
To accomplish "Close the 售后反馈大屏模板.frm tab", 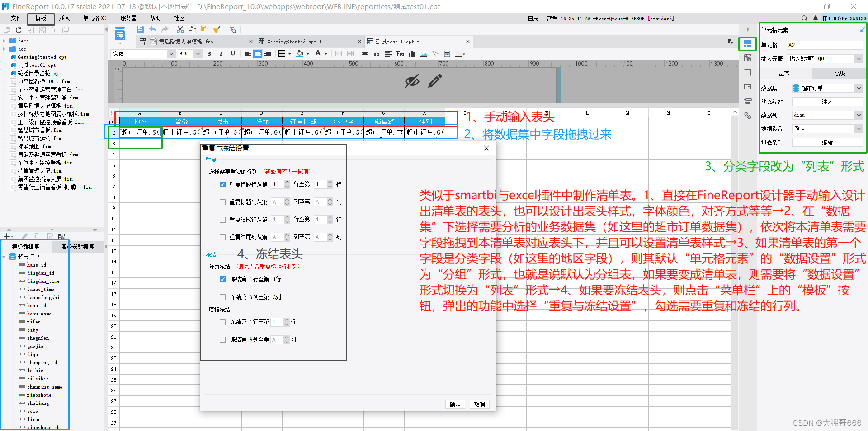I will 251,42.
